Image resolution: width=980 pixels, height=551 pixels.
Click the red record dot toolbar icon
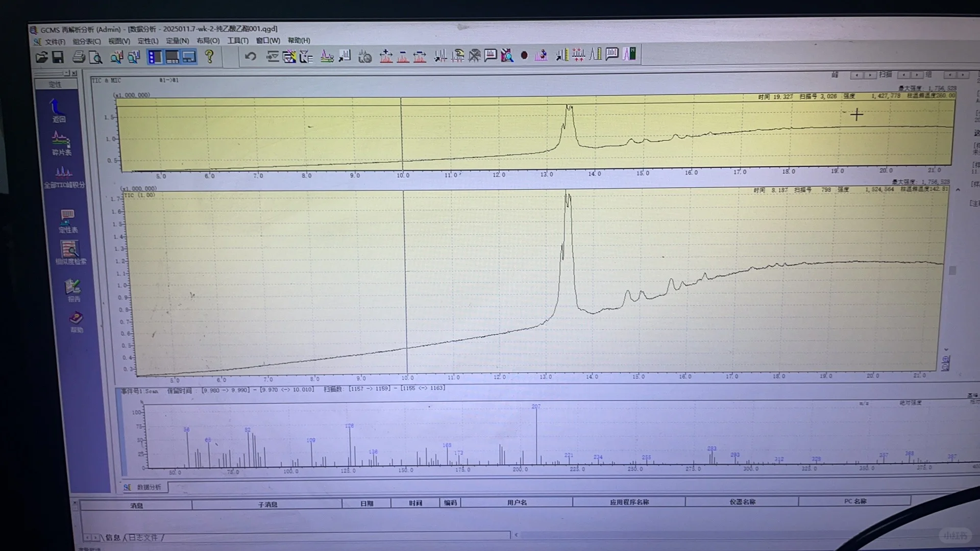pyautogui.click(x=524, y=56)
